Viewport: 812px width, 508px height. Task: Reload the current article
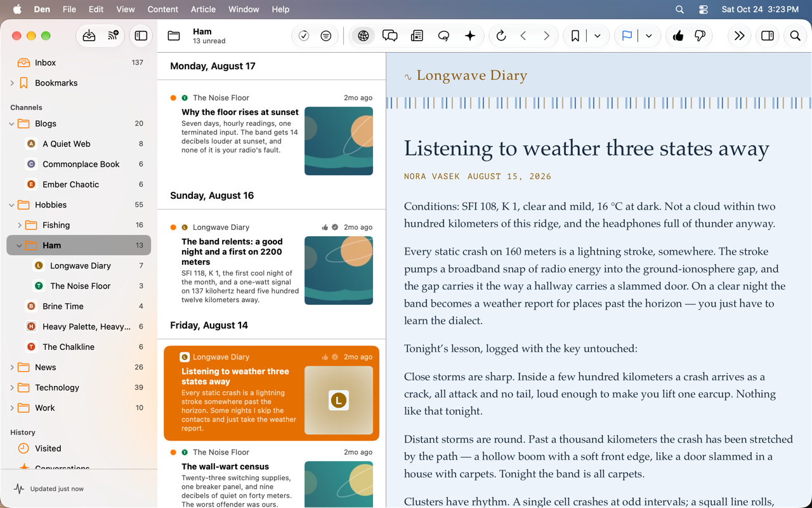[501, 36]
